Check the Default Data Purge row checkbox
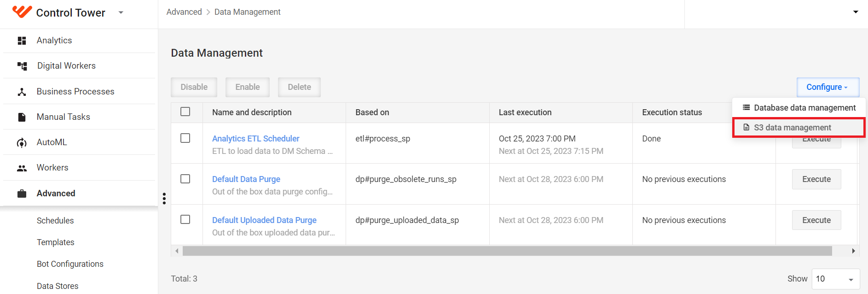The width and height of the screenshot is (868, 294). click(x=185, y=179)
